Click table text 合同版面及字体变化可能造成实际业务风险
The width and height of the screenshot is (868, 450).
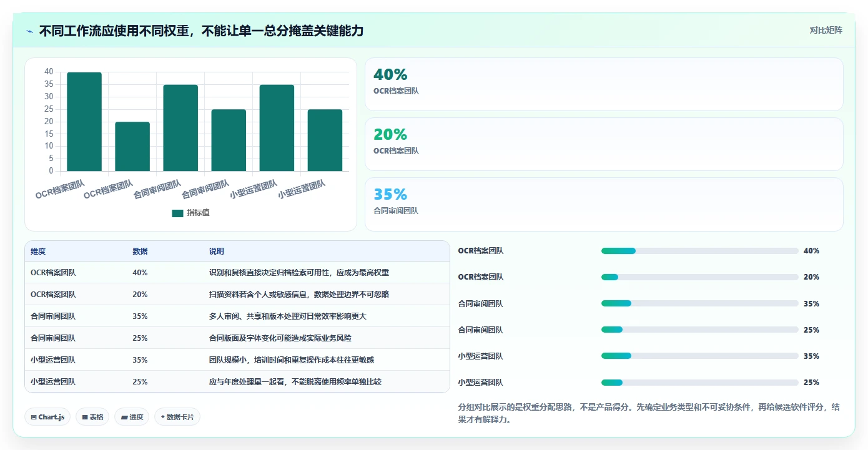280,338
